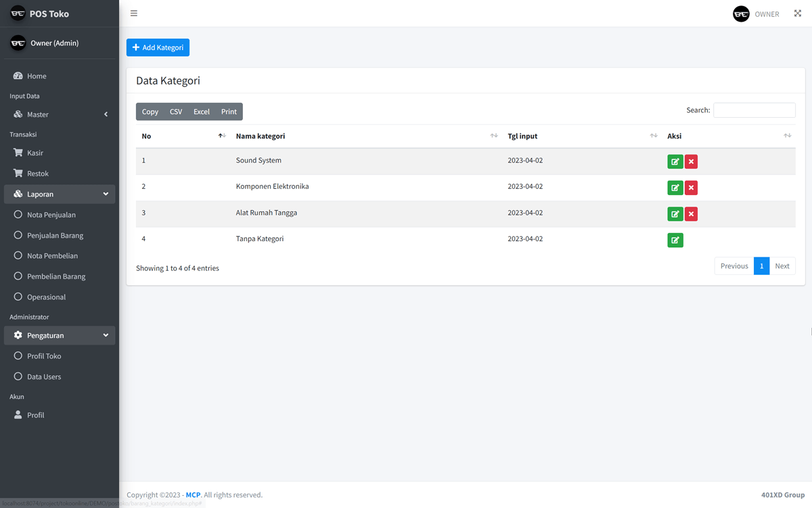Open the edit icon for Sound System category
Screen dimensions: 812x508
675,161
